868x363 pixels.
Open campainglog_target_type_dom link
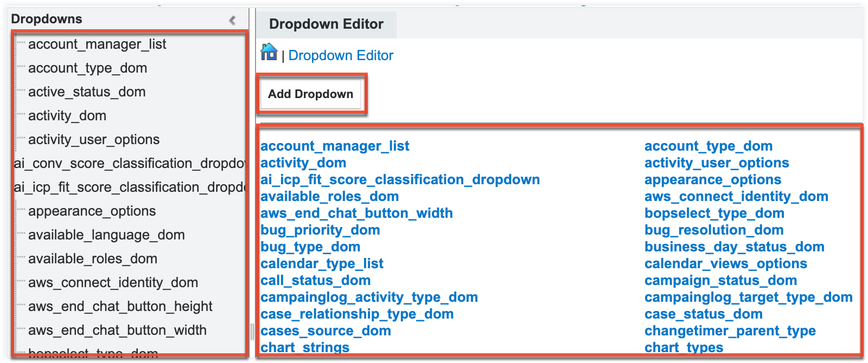749,297
